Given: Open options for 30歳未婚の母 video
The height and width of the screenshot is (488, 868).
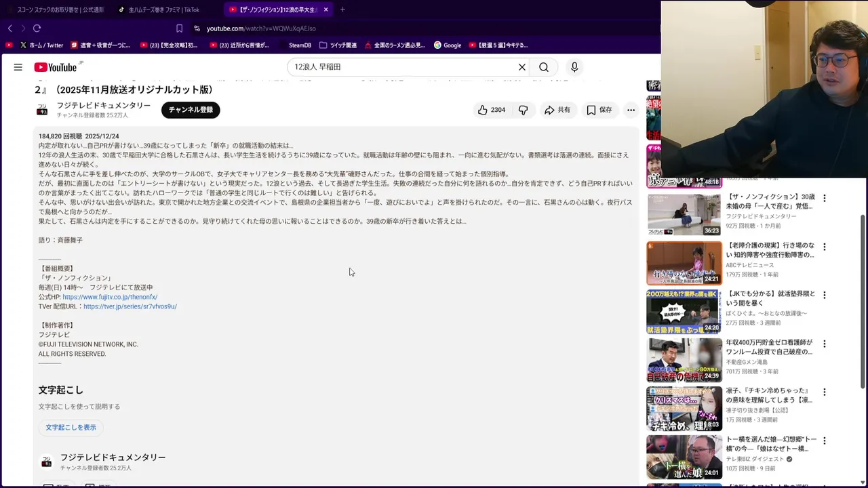Looking at the screenshot, I should point(825,198).
